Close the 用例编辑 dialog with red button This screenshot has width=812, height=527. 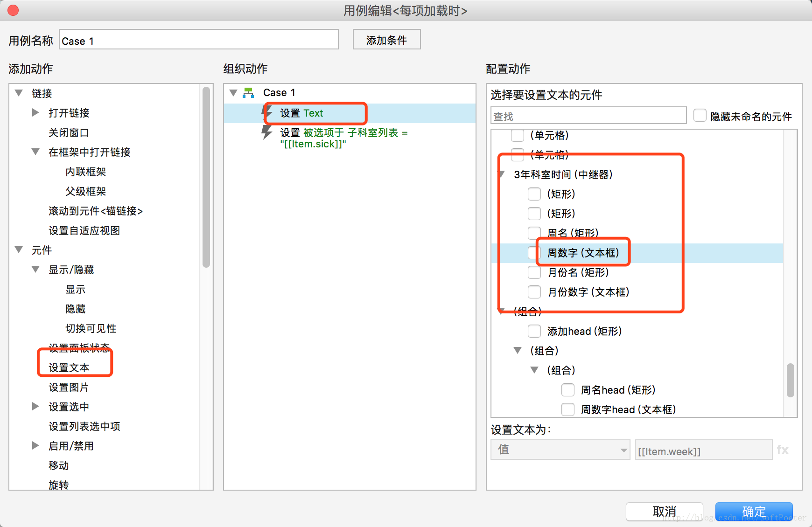click(13, 10)
